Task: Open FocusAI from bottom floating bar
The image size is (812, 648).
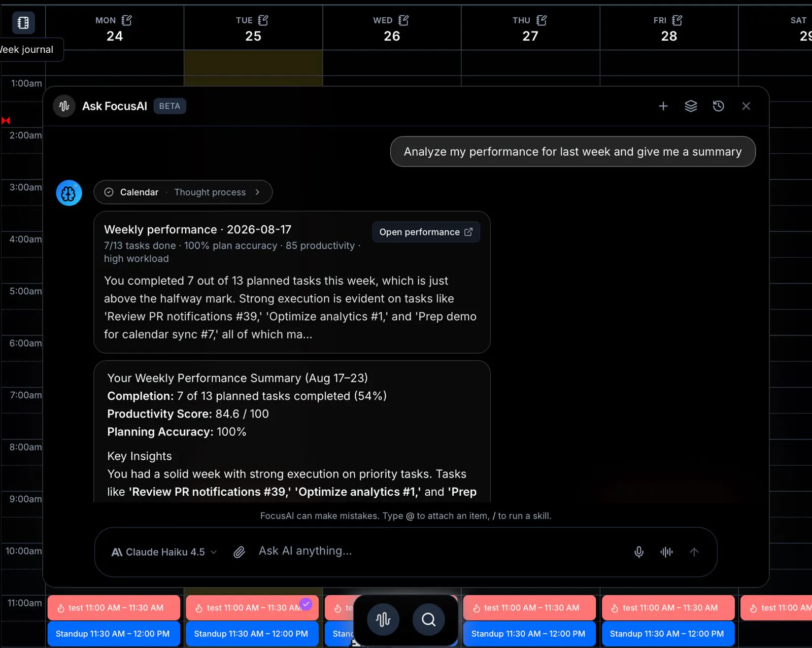Action: 383,620
